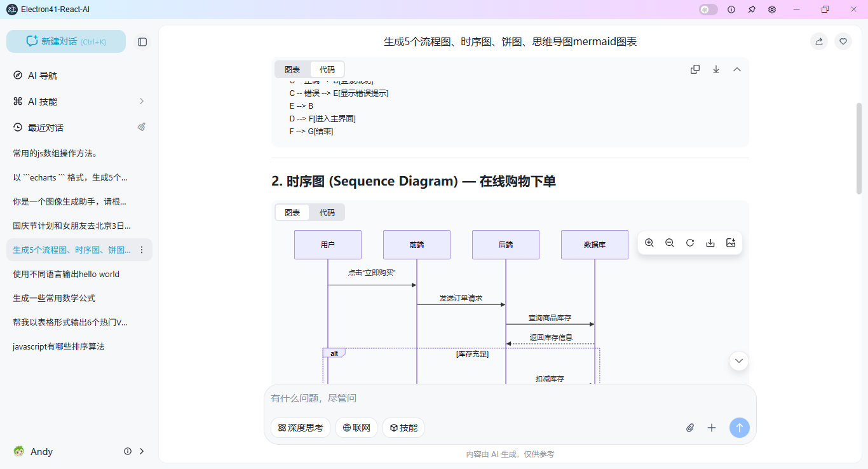
Task: Click the code line 'D --> F[进入主界面]'
Action: click(x=322, y=119)
